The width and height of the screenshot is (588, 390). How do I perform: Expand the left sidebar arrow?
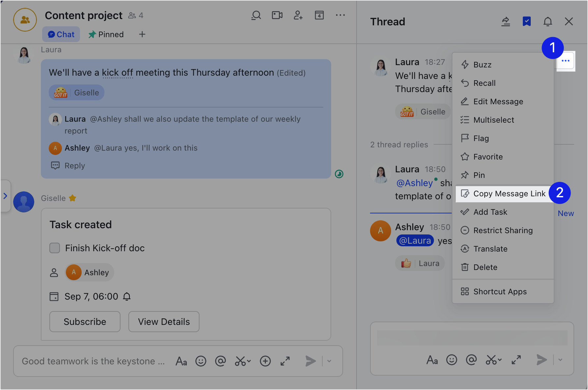[x=5, y=196]
